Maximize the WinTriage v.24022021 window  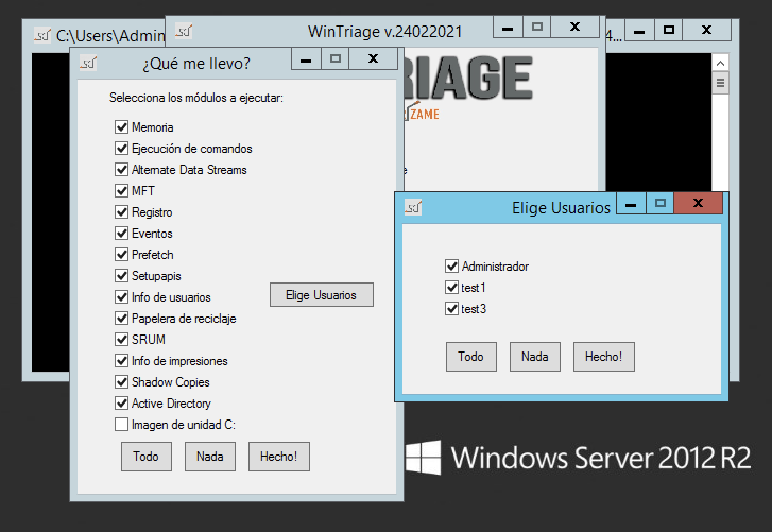[537, 27]
